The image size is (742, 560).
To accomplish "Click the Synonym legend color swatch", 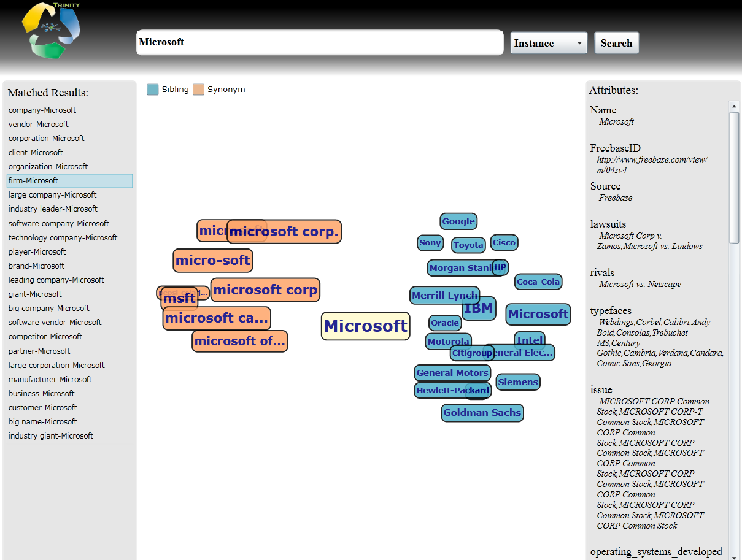I will [x=198, y=90].
